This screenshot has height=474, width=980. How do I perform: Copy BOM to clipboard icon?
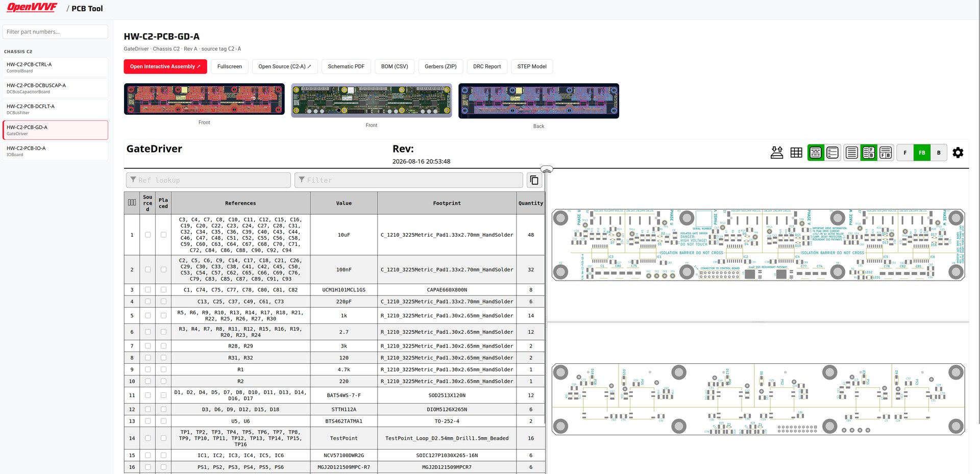[534, 180]
